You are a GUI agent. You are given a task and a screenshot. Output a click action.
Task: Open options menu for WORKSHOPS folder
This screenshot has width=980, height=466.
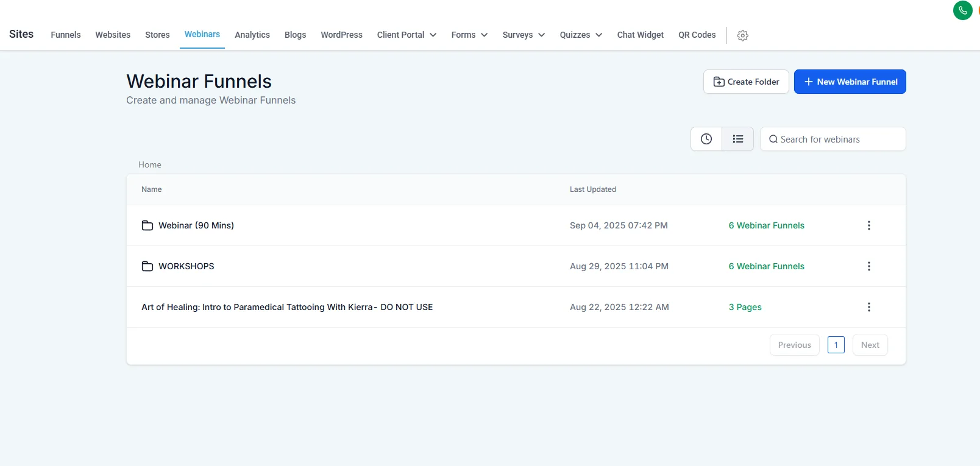tap(869, 266)
